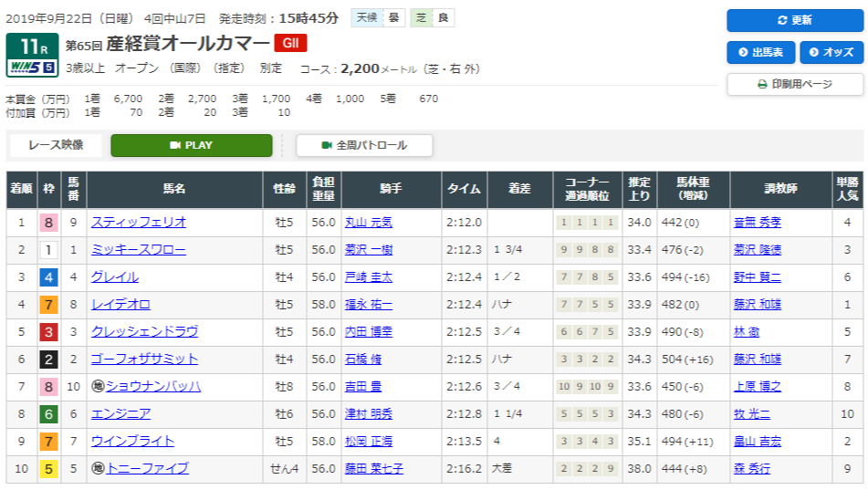The height and width of the screenshot is (490, 868).
Task: Open jockey link 戸崎 圭太
Action: pyautogui.click(x=369, y=276)
